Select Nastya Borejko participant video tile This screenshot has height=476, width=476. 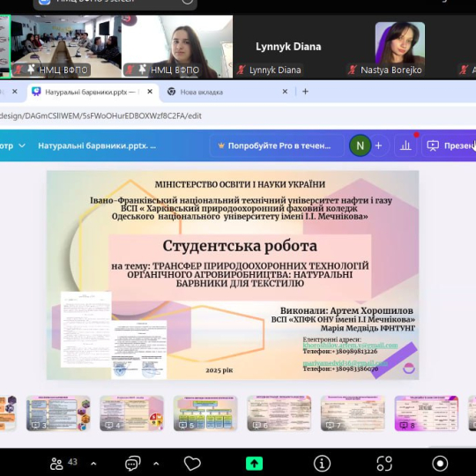click(400, 47)
